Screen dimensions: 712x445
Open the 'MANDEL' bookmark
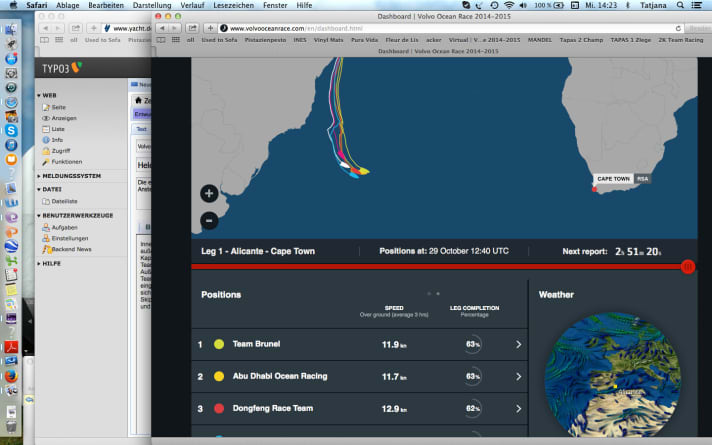coord(539,40)
